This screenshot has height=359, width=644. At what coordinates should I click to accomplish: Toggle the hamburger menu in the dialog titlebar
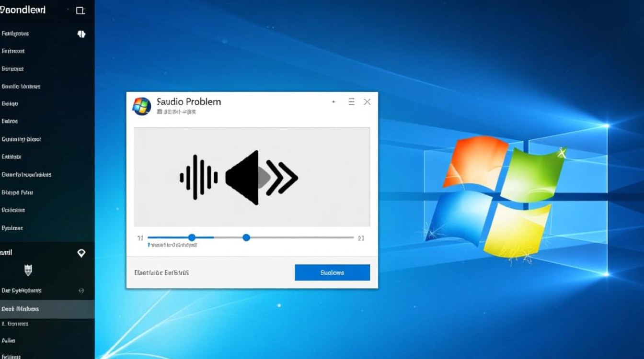click(351, 101)
